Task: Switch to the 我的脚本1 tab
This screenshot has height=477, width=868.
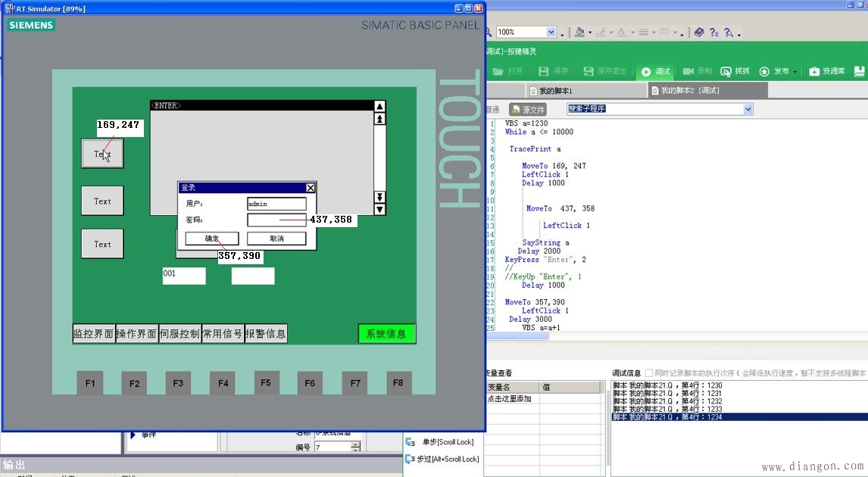Action: (560, 91)
